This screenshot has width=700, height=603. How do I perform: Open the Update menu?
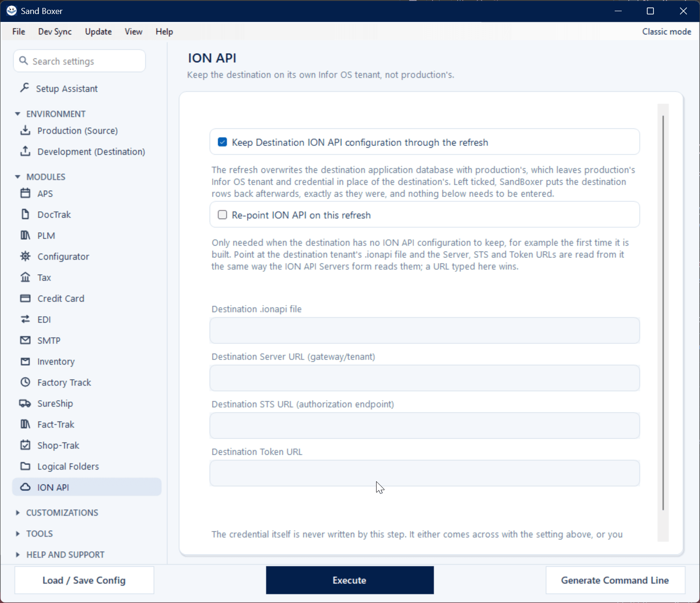pos(98,31)
